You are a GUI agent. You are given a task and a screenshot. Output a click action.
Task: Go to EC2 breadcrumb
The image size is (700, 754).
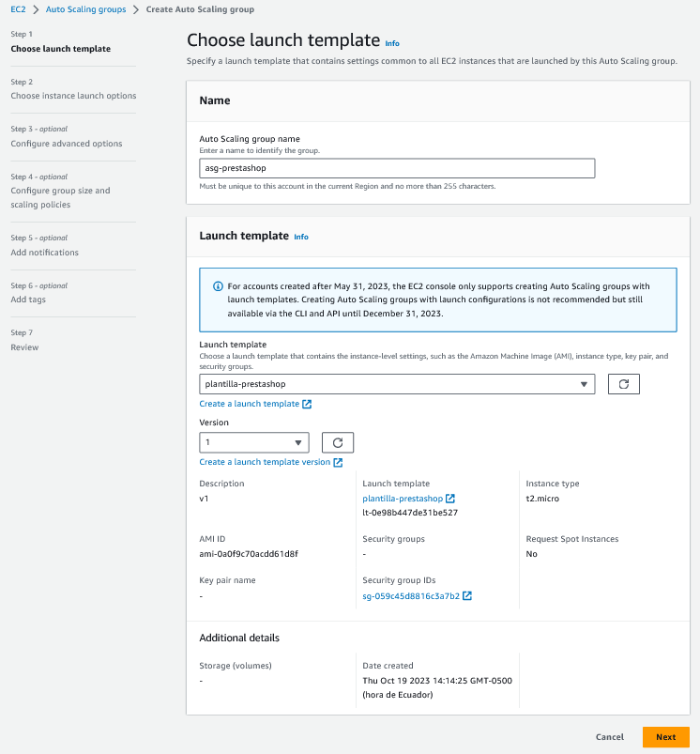coord(18,9)
